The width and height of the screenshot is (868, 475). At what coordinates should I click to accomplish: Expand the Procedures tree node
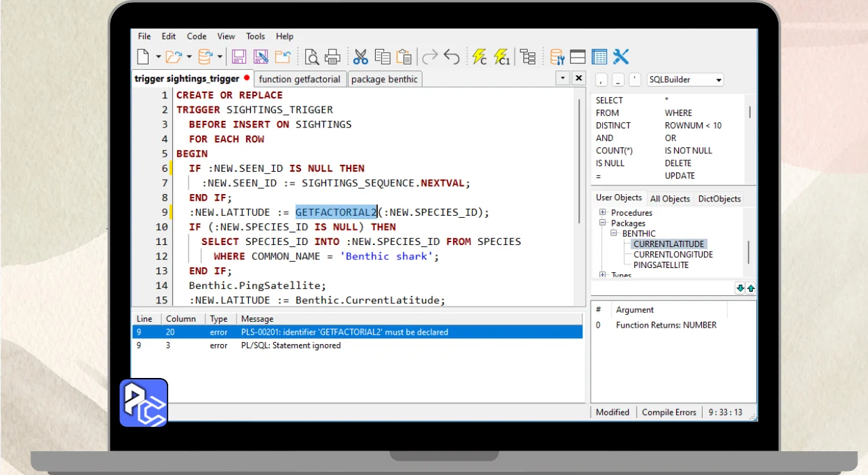click(x=602, y=213)
